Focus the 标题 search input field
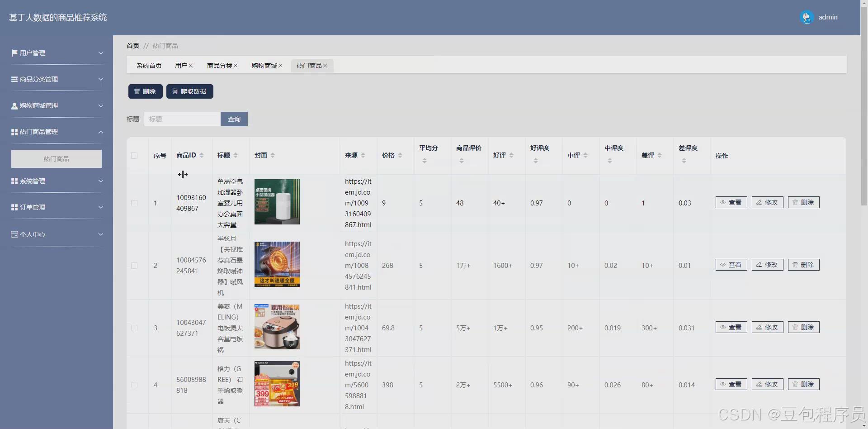Viewport: 868px width, 429px height. [x=182, y=119]
